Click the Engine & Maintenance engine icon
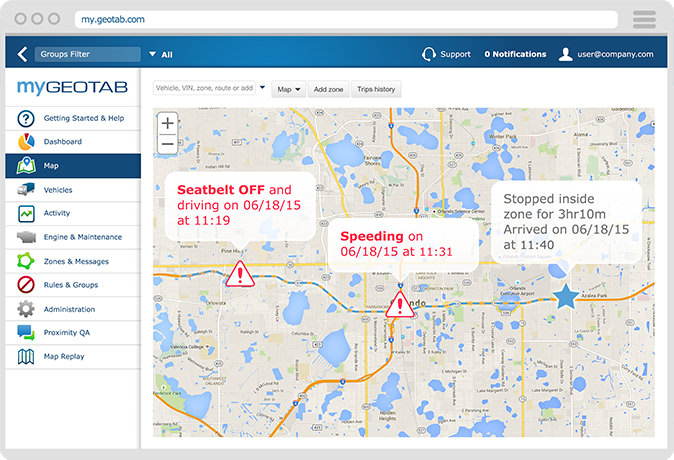674x460 pixels. click(26, 237)
